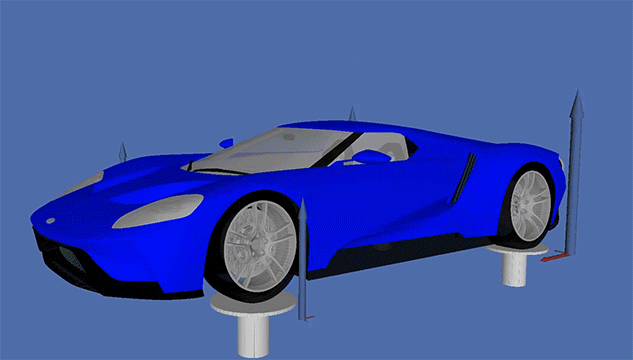Select the black side air intake vent
The height and width of the screenshot is (360, 633).
pos(463,178)
